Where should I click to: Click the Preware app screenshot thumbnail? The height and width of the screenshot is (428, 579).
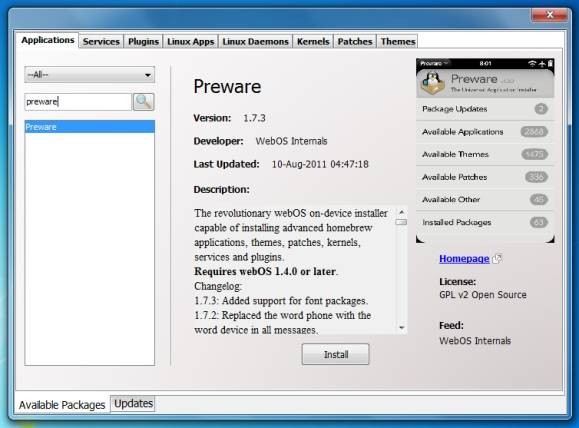click(x=485, y=151)
